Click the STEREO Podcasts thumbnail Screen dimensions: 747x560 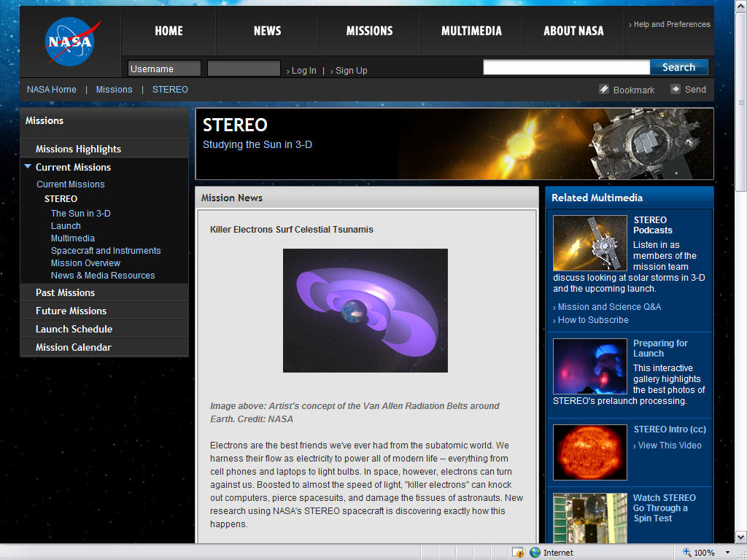(x=589, y=243)
